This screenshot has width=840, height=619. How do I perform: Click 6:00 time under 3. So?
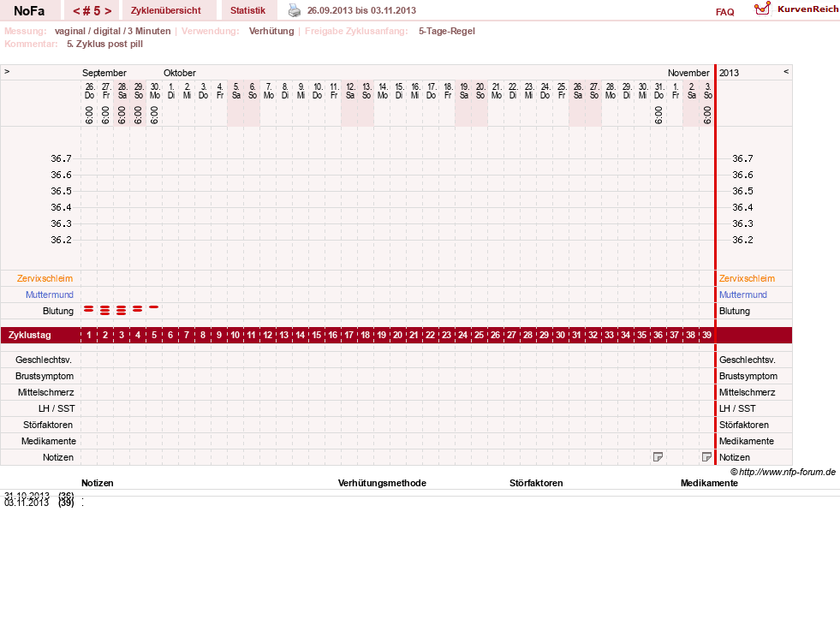point(707,115)
